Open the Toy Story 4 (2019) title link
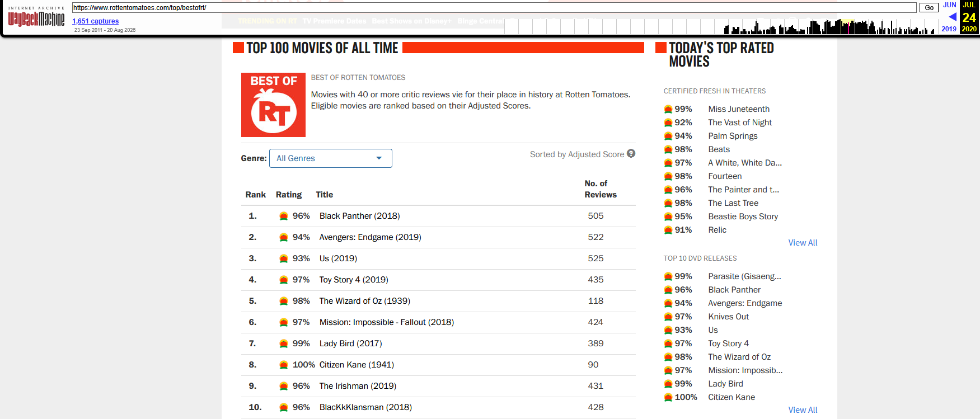Viewport: 980px width, 419px height. click(354, 280)
